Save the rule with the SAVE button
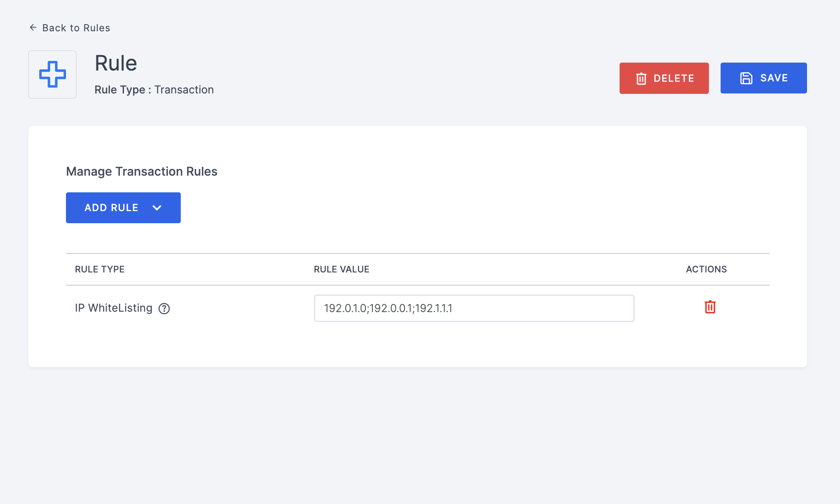 pos(763,78)
